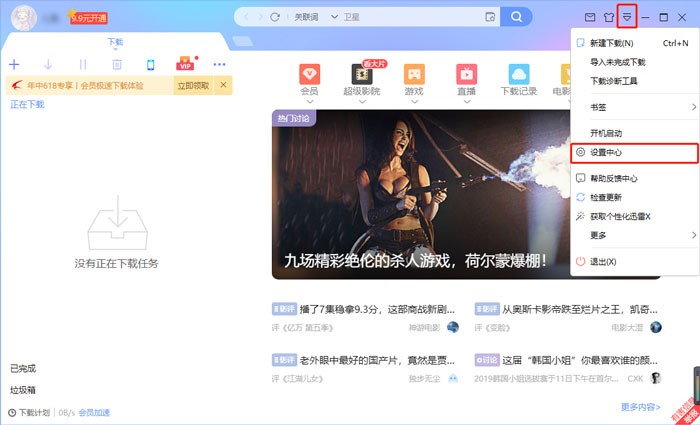
Task: Open the 关联词 dropdown in search bar
Action: pos(316,17)
